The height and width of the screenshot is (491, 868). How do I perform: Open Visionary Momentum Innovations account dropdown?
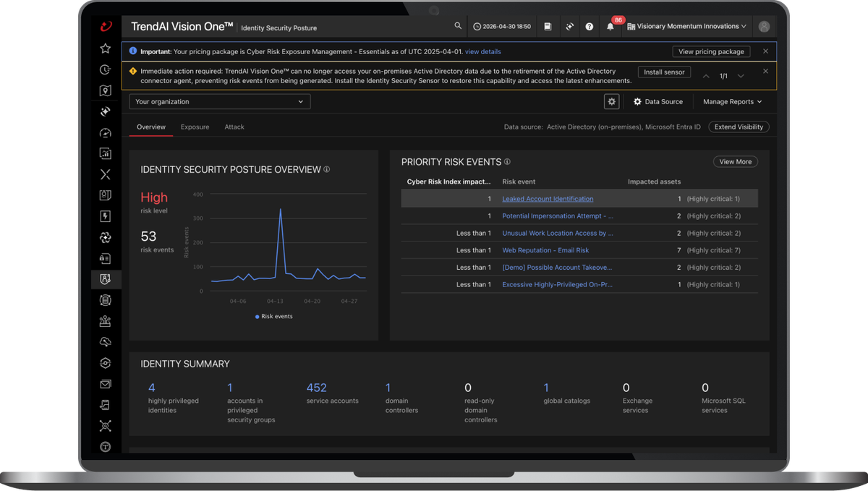click(x=686, y=27)
